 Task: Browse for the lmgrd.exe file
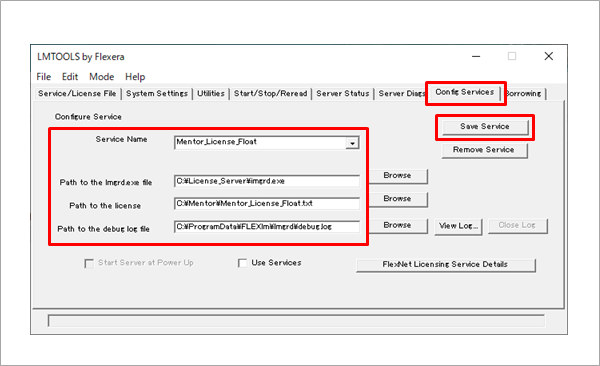click(398, 176)
